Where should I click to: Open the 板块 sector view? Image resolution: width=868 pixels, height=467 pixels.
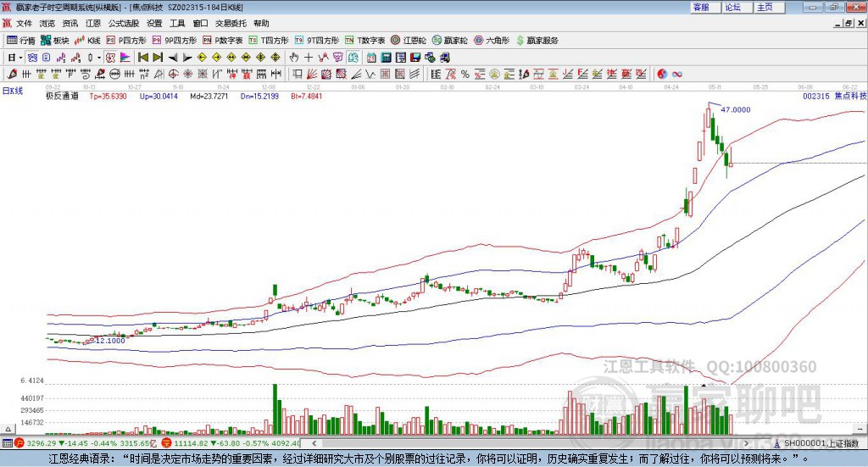pos(54,41)
